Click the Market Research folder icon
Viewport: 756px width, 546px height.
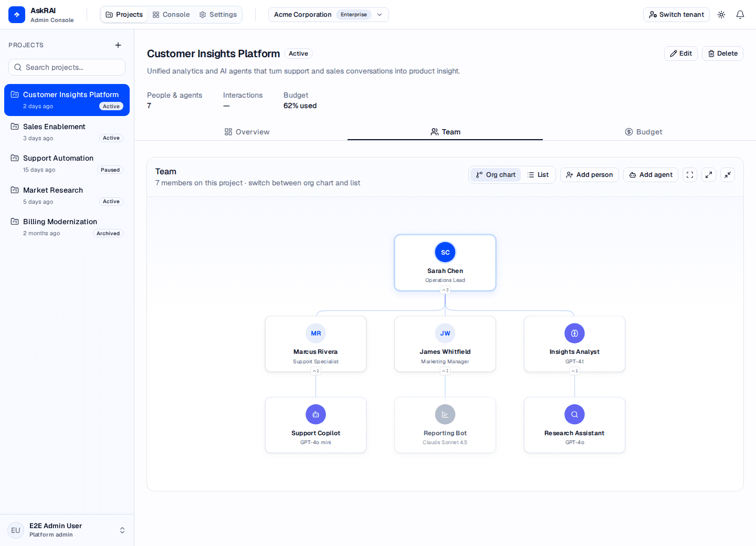tap(15, 190)
